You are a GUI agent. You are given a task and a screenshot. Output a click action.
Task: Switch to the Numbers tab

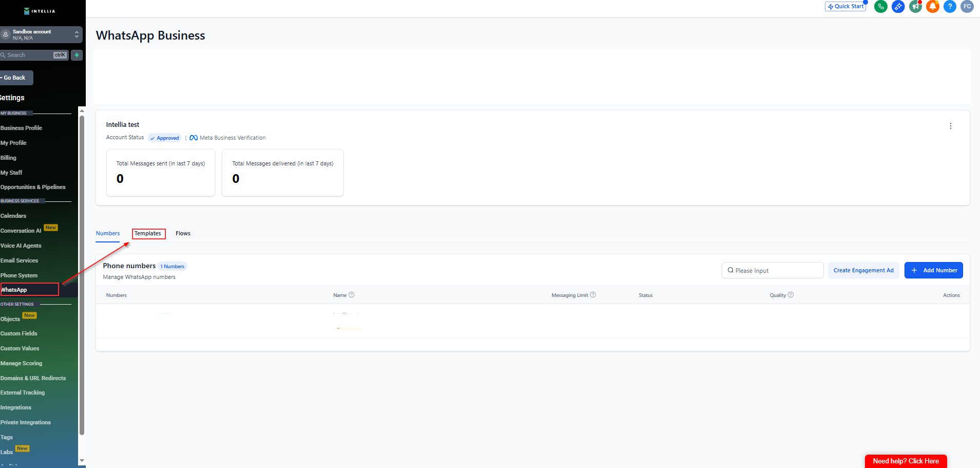pyautogui.click(x=108, y=233)
